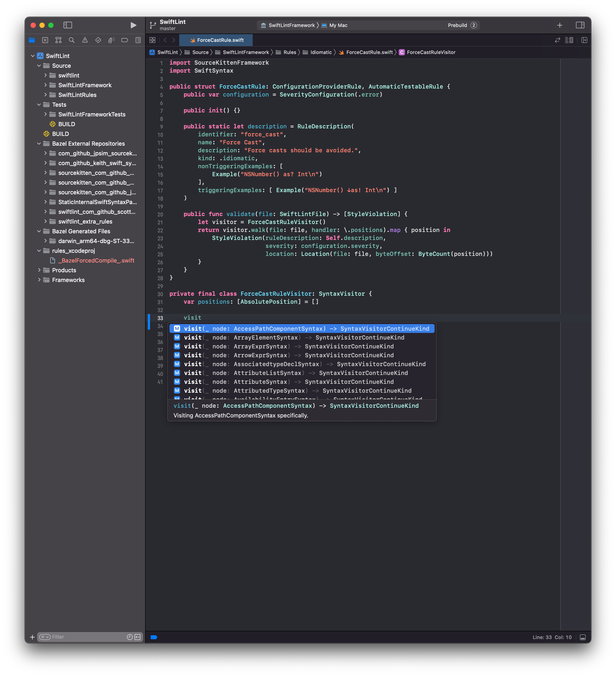Collapse Bazel External Repositories group
This screenshot has width=616, height=676.
pyautogui.click(x=39, y=143)
